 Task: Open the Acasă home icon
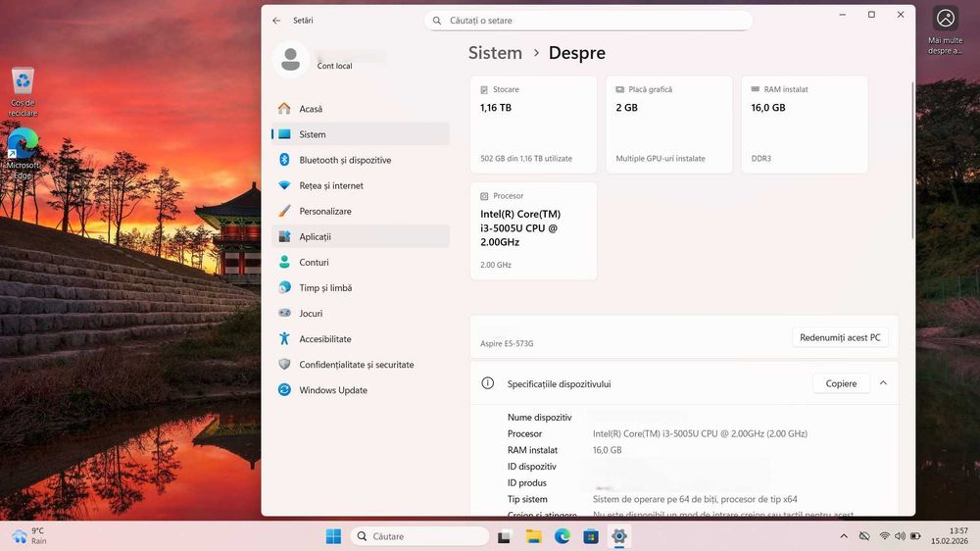click(x=284, y=108)
